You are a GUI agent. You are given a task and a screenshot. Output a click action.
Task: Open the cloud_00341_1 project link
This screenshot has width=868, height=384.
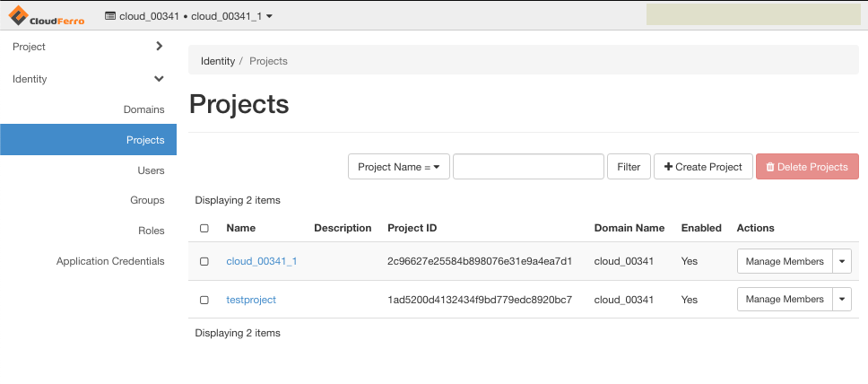[x=261, y=261]
